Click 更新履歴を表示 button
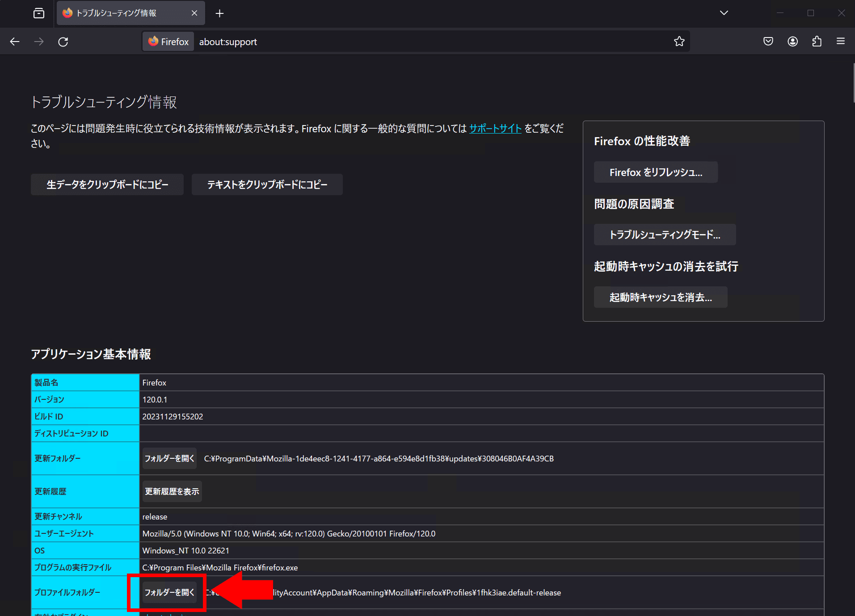 click(x=172, y=491)
